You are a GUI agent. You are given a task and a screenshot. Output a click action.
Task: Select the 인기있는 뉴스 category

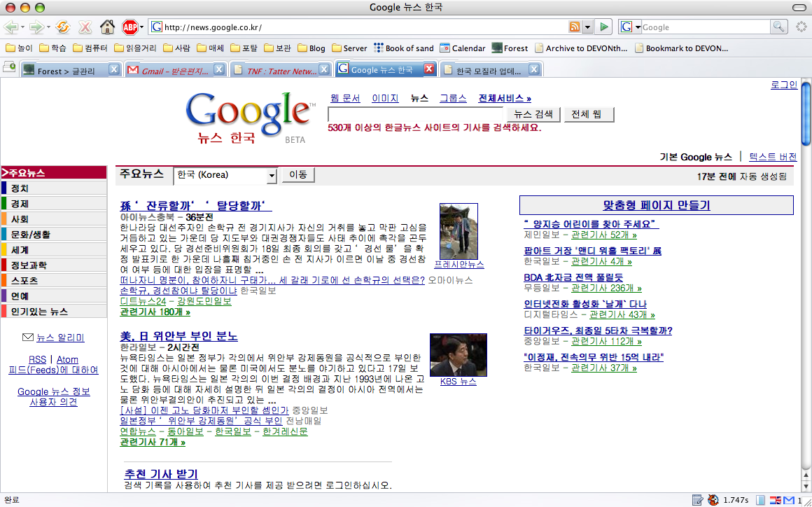coord(54,312)
